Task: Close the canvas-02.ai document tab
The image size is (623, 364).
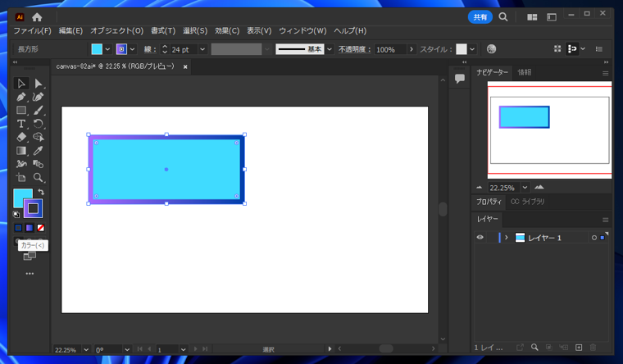Action: pyautogui.click(x=185, y=66)
